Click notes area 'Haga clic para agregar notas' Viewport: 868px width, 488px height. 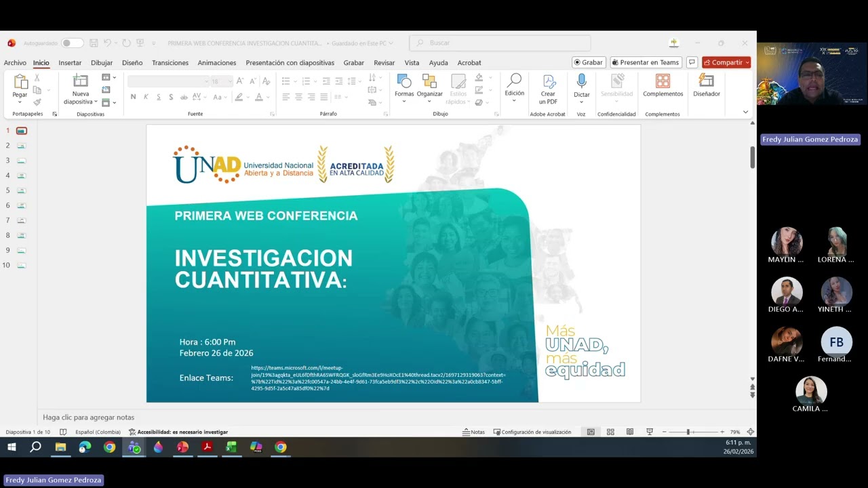point(89,418)
